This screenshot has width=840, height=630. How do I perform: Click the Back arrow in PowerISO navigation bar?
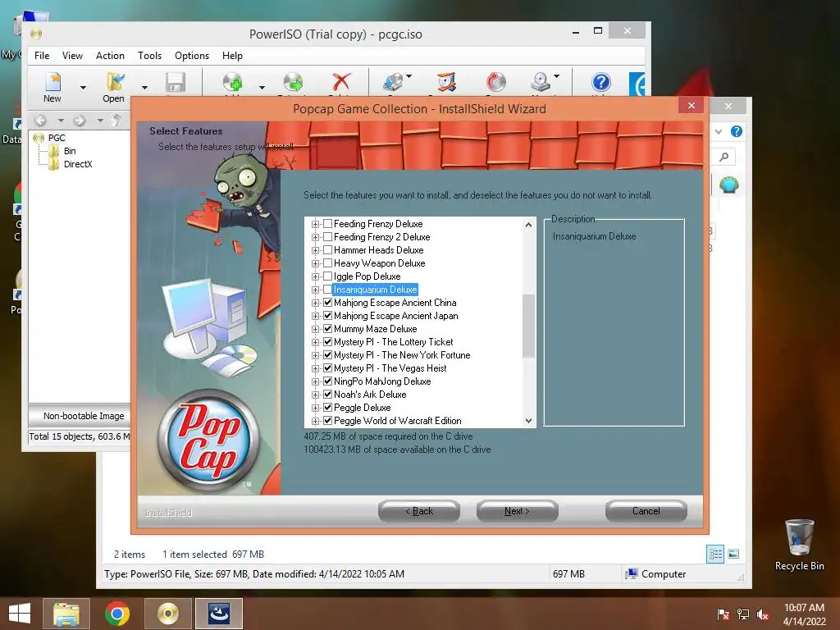click(41, 121)
